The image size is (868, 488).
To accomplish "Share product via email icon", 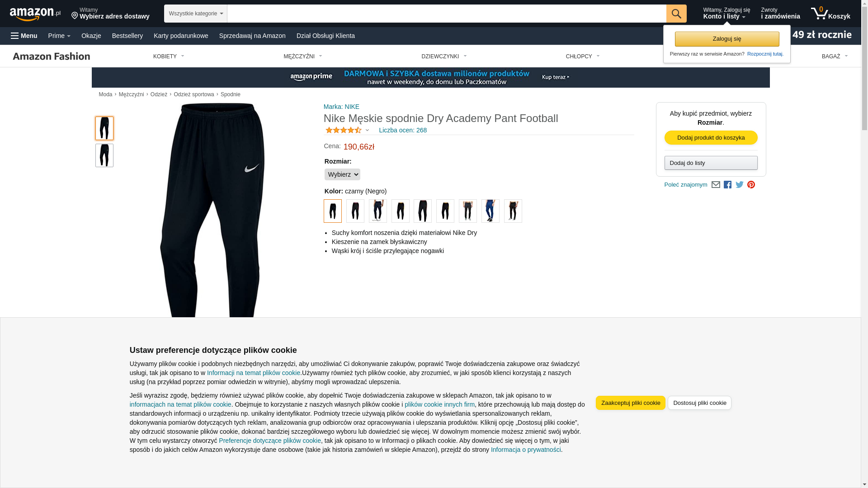I will pos(716,185).
